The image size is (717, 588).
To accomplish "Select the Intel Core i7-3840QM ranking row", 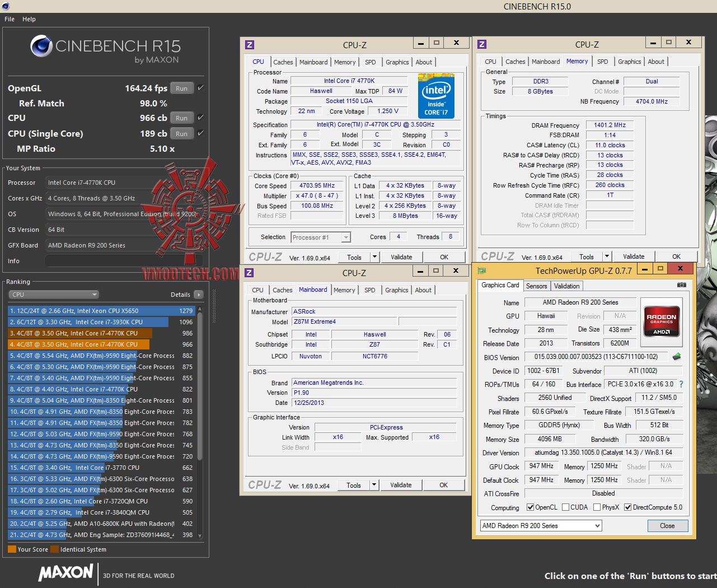I will point(101,512).
